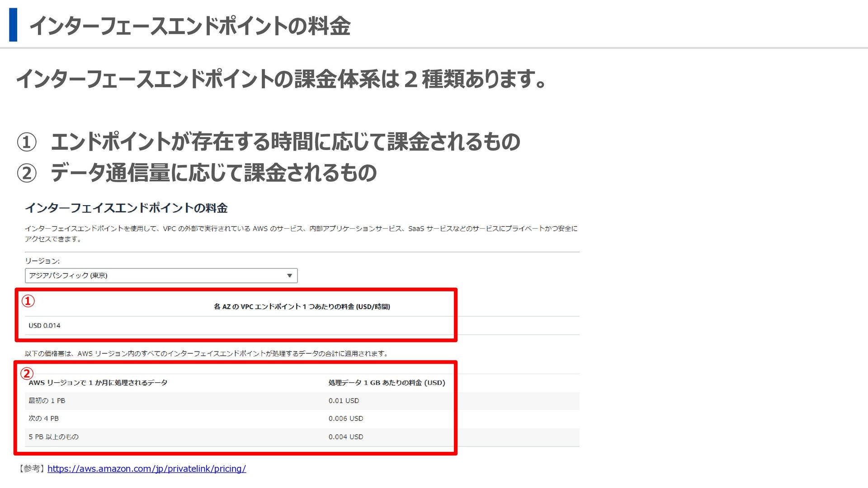Viewport: 868px width, 488px height.
Task: Click the インターフェイスエンドポイントの料金 section heading
Action: tap(126, 208)
